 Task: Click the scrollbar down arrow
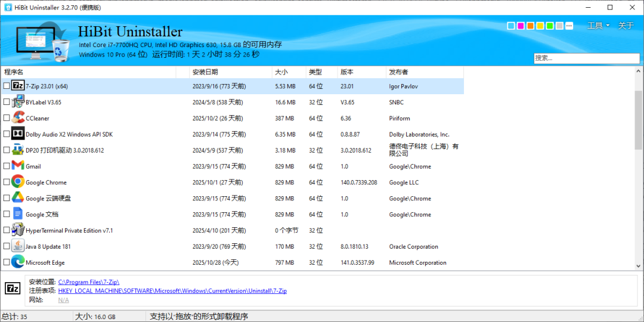[639, 265]
